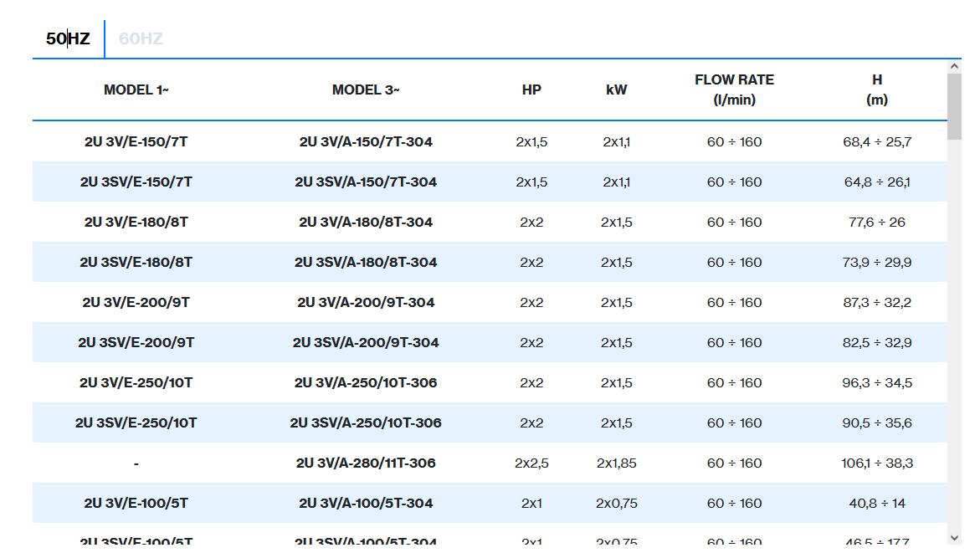Select the kW column header
This screenshot has height=558, width=980.
(x=616, y=90)
